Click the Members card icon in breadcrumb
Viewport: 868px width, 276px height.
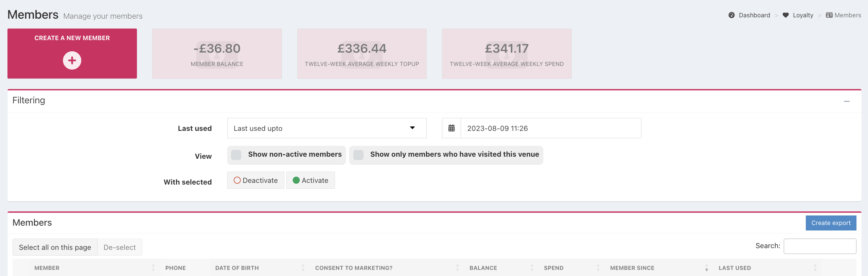click(x=829, y=15)
